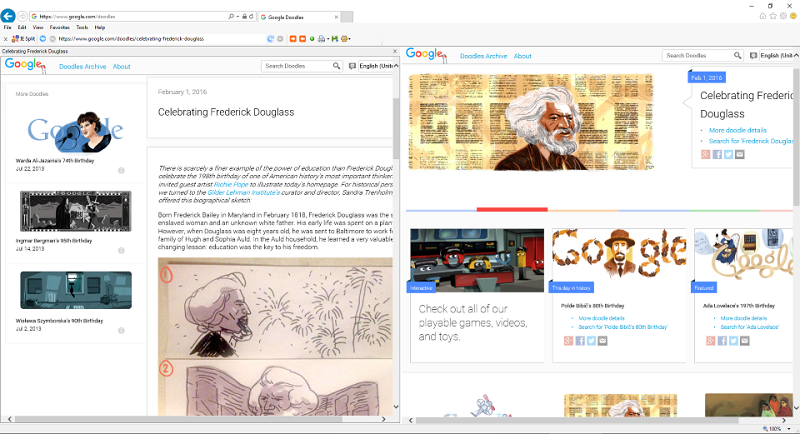Click the yellow smiley feedback icon
800x434 pixels.
pyautogui.click(x=793, y=16)
